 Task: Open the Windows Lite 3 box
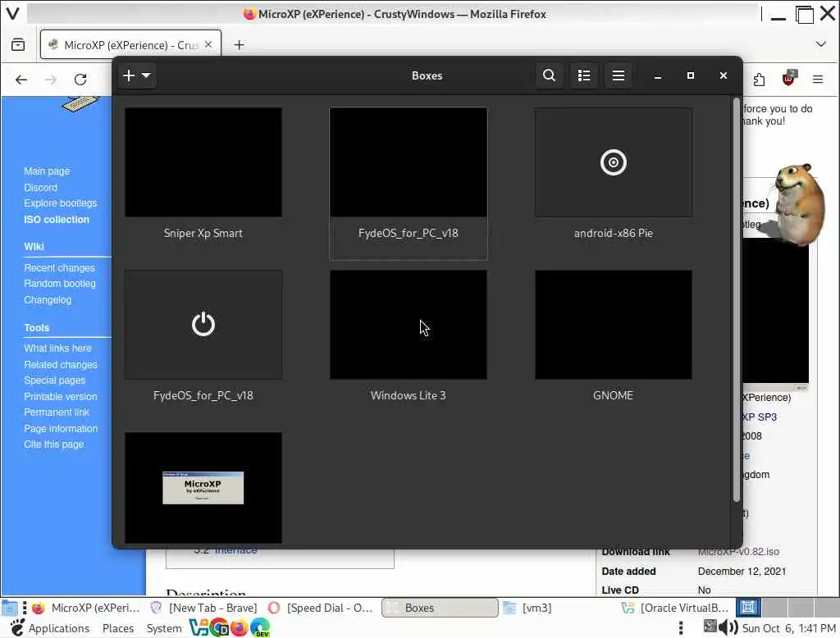point(409,325)
